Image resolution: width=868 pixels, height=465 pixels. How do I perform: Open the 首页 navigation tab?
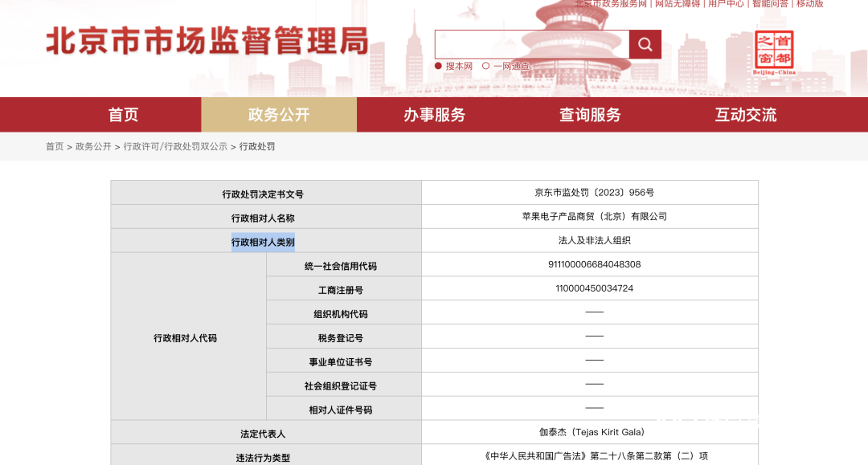coord(123,115)
